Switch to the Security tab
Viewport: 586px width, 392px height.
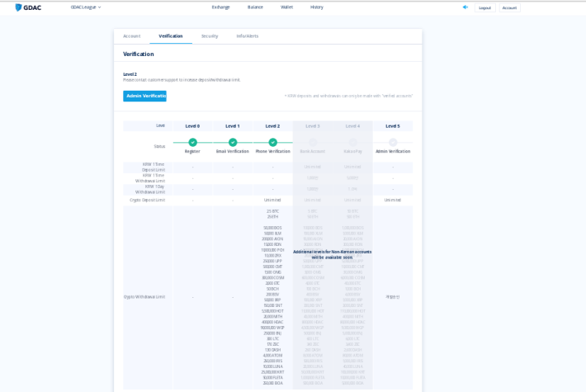tap(210, 36)
